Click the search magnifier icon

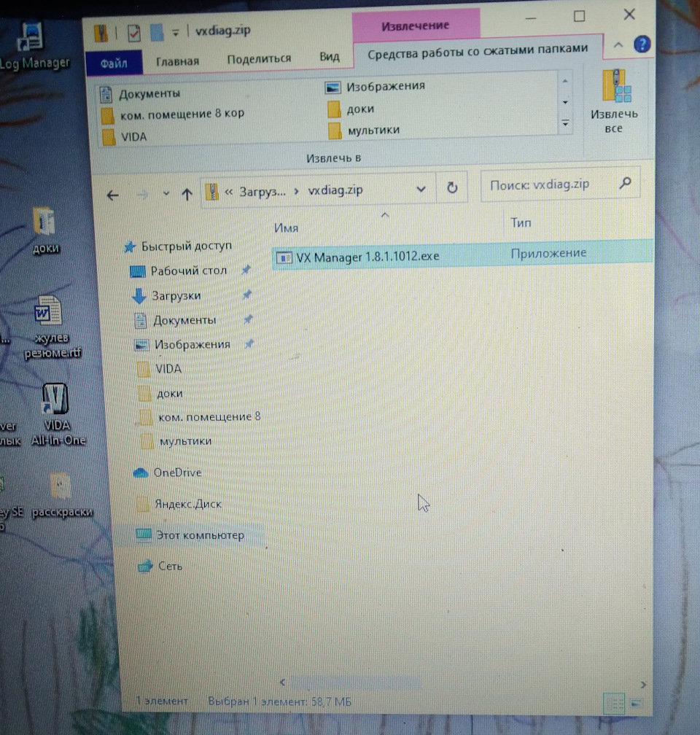click(x=625, y=183)
